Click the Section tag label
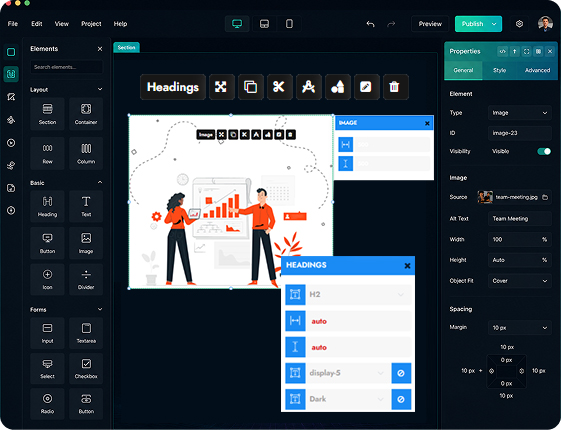The width and height of the screenshot is (562, 430). click(126, 48)
